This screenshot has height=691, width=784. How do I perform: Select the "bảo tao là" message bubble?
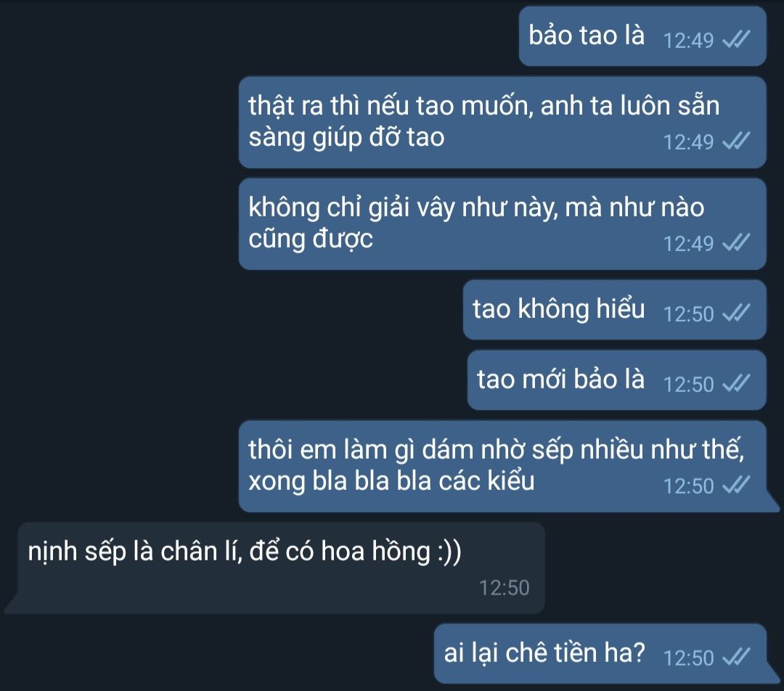(642, 36)
